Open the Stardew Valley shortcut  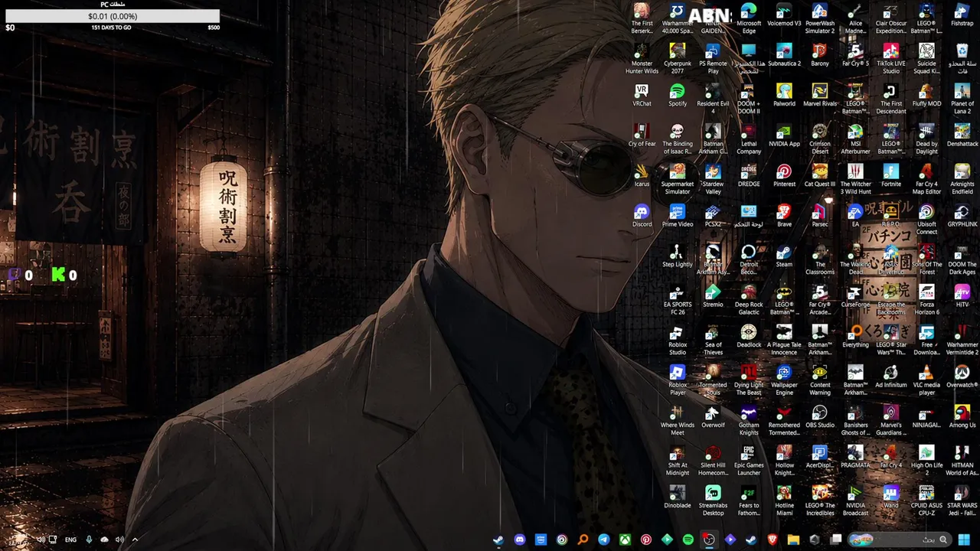point(713,180)
